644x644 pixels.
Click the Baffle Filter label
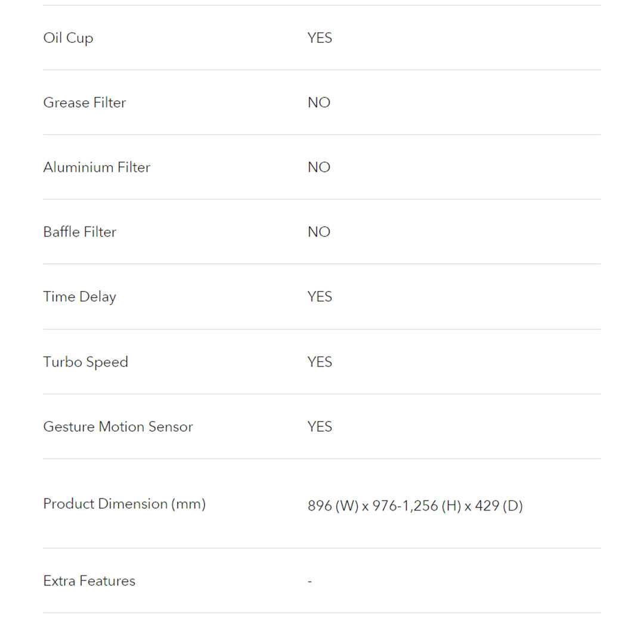[x=79, y=232]
